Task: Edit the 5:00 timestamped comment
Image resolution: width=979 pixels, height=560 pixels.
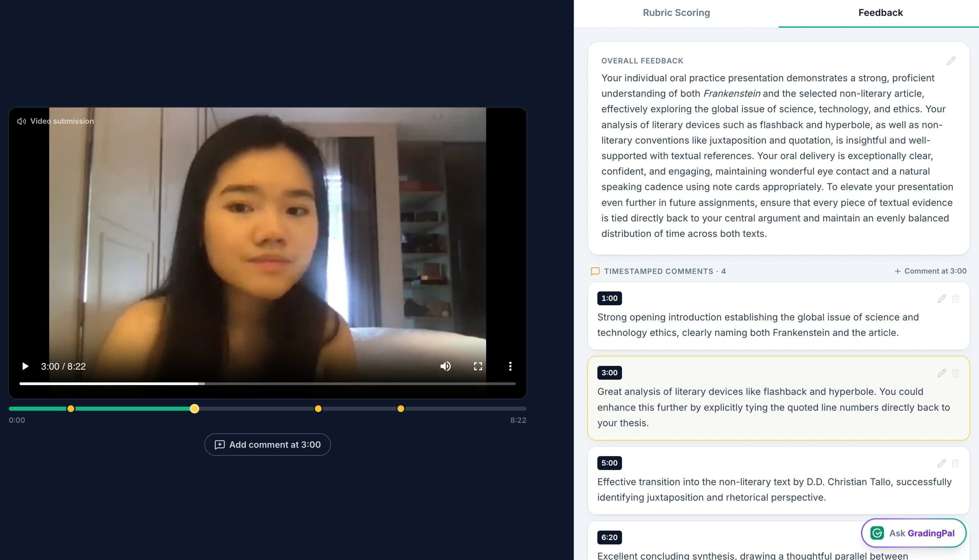Action: pyautogui.click(x=941, y=463)
